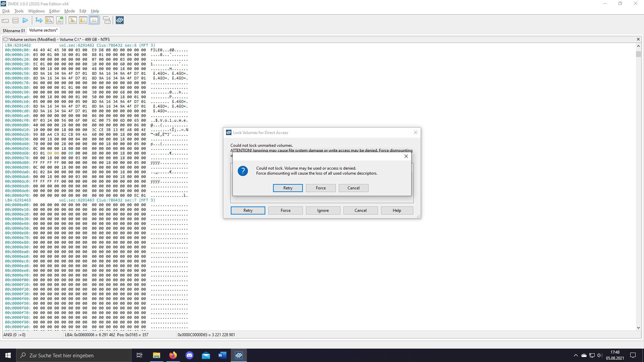Click Retry in the error dialog
644x362 pixels.
[288, 188]
